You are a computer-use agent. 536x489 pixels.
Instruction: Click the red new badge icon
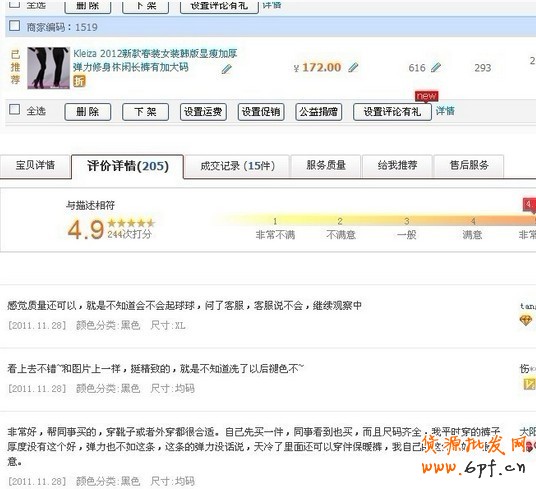tap(426, 96)
